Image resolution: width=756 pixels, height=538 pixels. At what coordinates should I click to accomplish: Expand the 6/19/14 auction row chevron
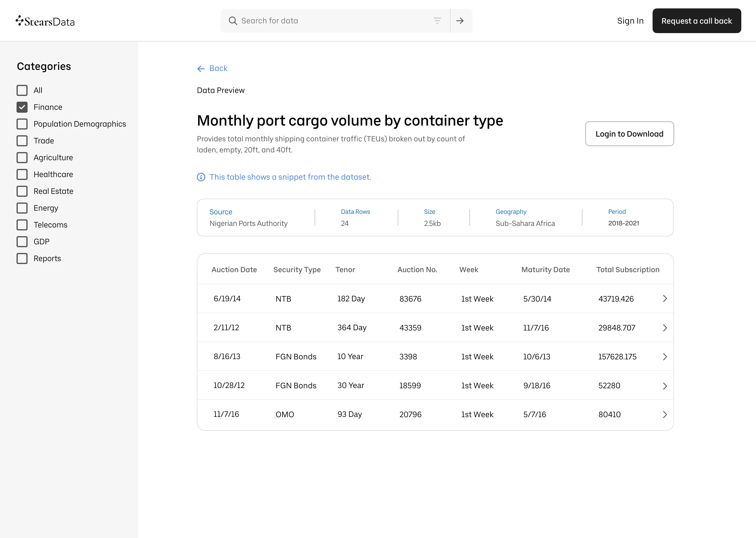[665, 299]
